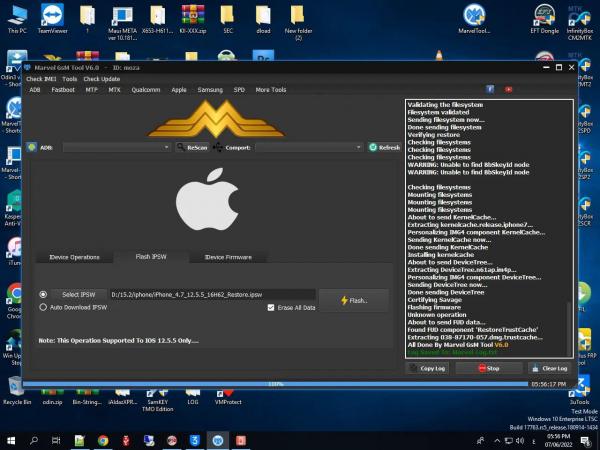Open the InfinityBox CM2MTK desktop shortcut
Viewport: 600px width, 450px height.
[x=580, y=22]
